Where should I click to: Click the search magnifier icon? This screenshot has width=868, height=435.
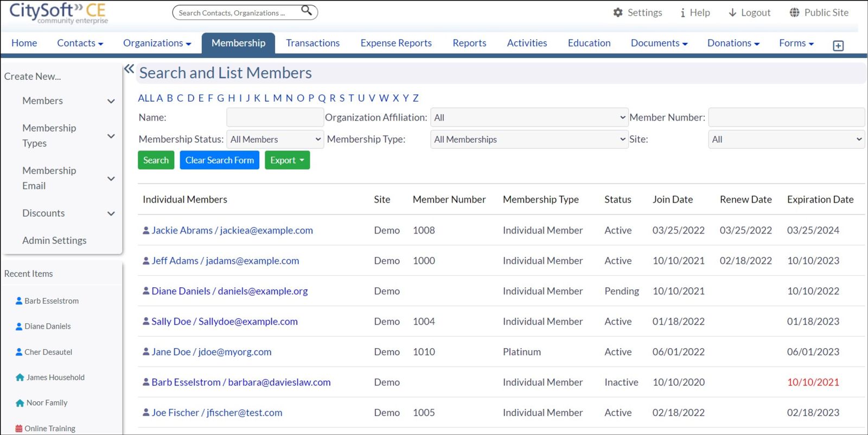[x=307, y=10]
